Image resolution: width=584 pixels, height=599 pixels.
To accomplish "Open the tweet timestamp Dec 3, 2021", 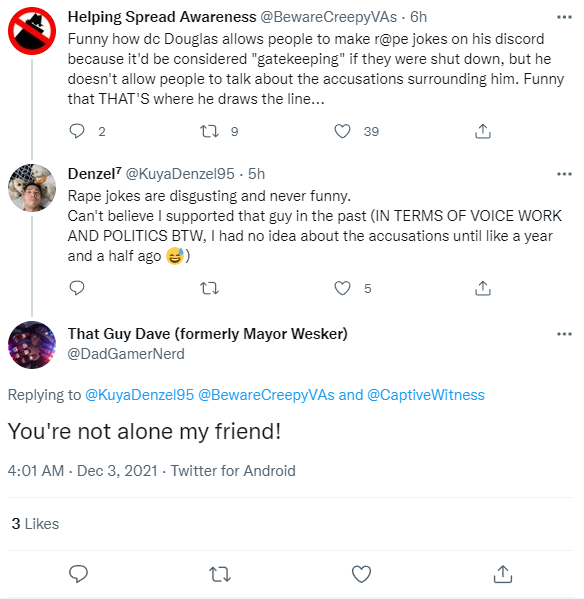I will pyautogui.click(x=83, y=471).
